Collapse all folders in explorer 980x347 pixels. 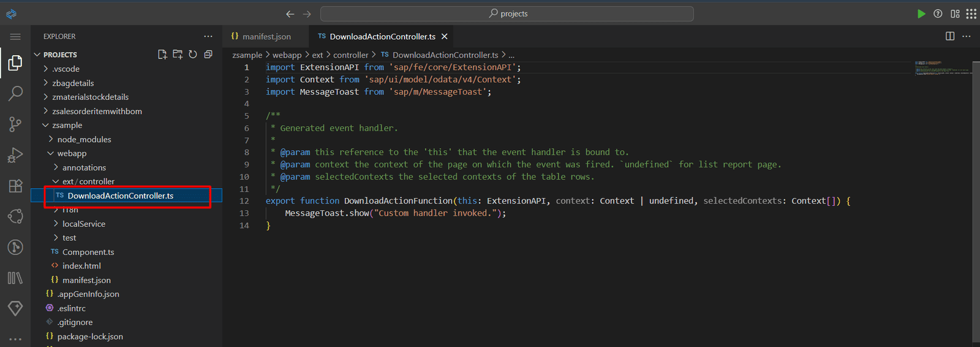click(x=208, y=55)
